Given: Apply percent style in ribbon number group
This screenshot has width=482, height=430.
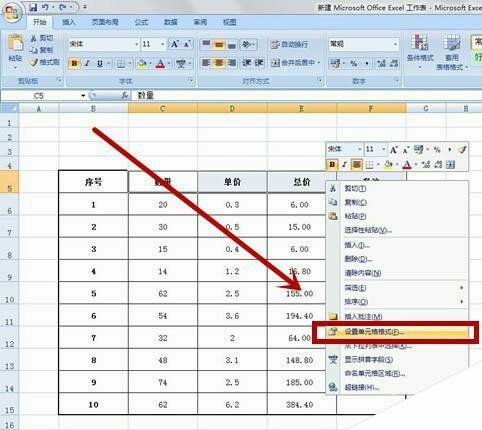Looking at the screenshot, I should click(x=353, y=63).
